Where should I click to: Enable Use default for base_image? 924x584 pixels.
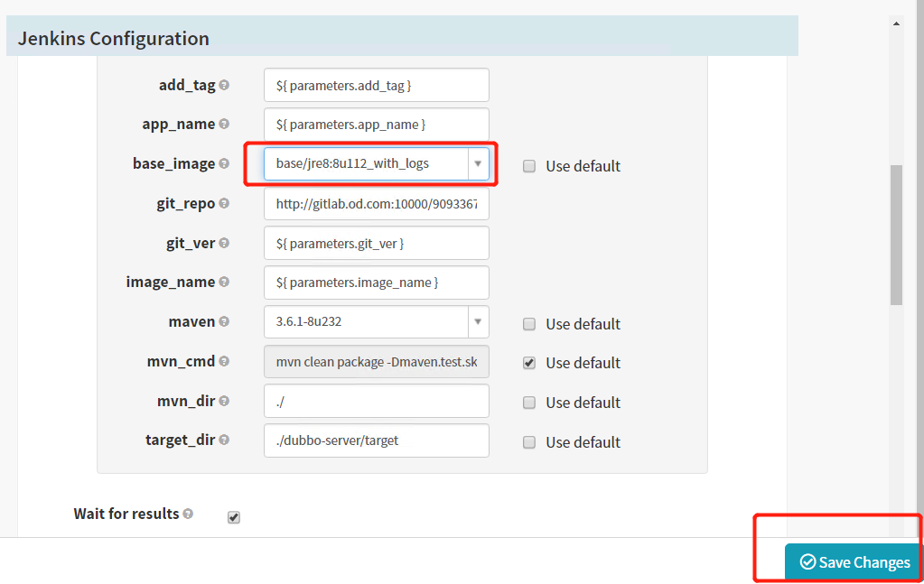click(x=529, y=166)
